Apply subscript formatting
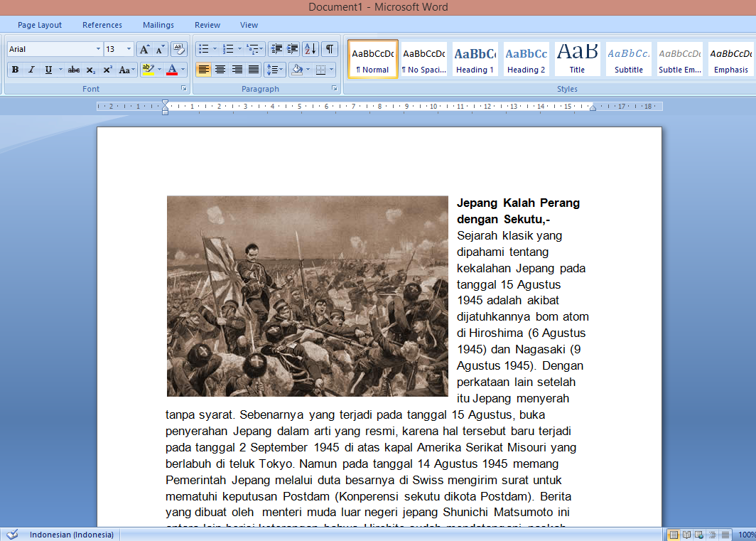 click(x=90, y=70)
